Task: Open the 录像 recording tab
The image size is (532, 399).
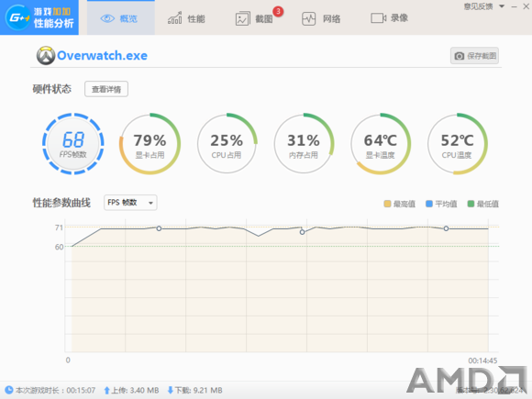Action: [389, 18]
